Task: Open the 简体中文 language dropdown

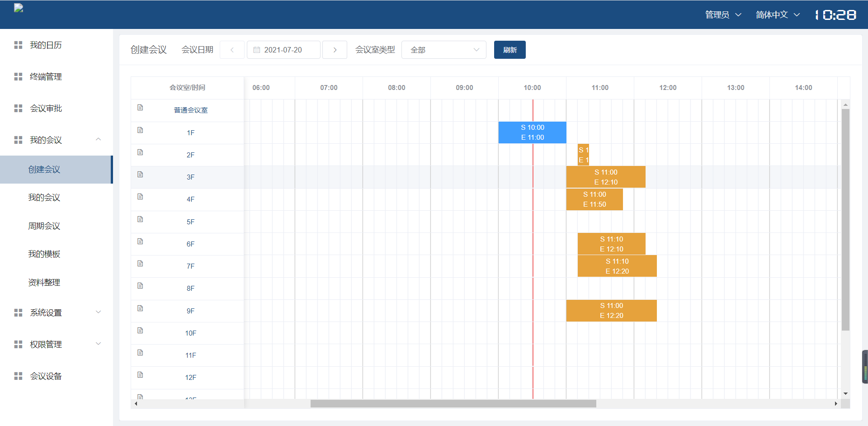Action: point(778,15)
